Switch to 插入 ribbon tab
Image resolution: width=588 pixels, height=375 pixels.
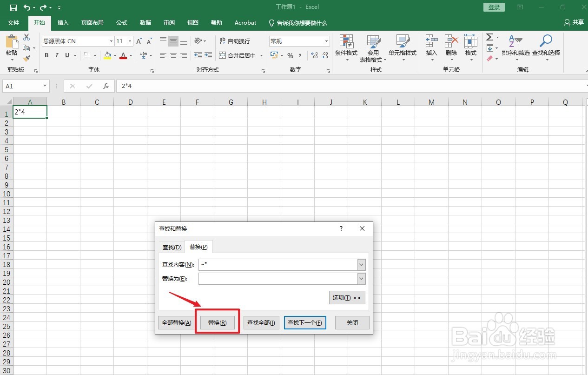(x=63, y=22)
